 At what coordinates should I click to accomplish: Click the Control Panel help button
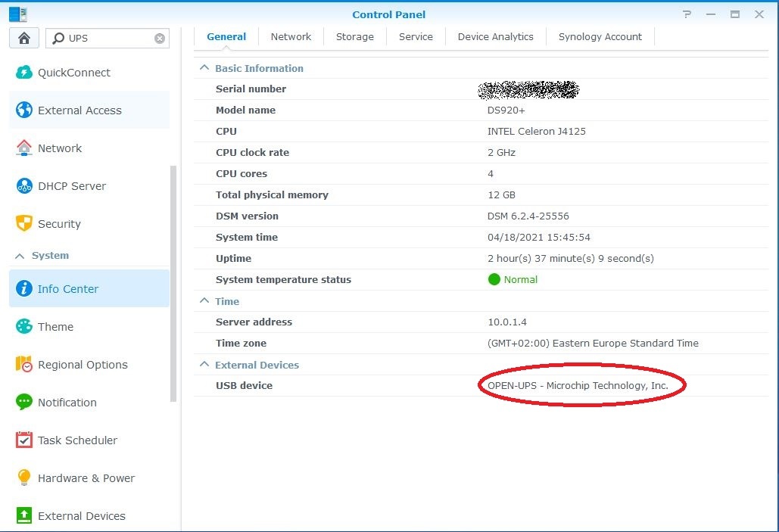click(687, 14)
